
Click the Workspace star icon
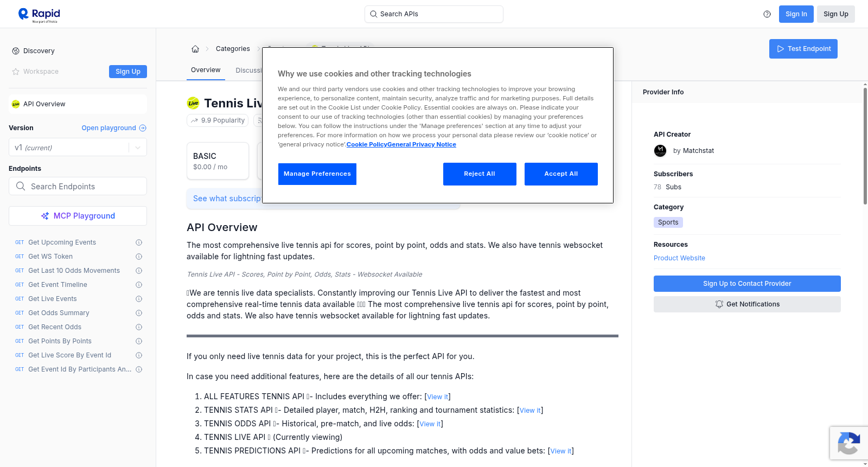point(16,72)
